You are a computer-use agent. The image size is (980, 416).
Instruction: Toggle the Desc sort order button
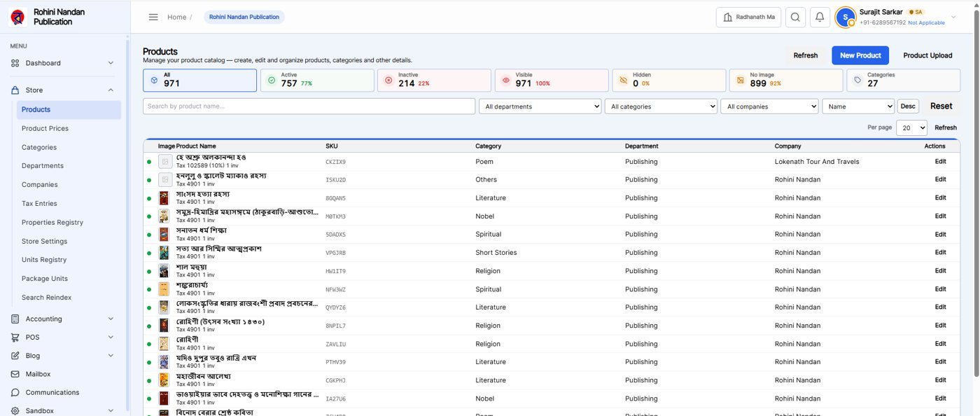pyautogui.click(x=908, y=106)
